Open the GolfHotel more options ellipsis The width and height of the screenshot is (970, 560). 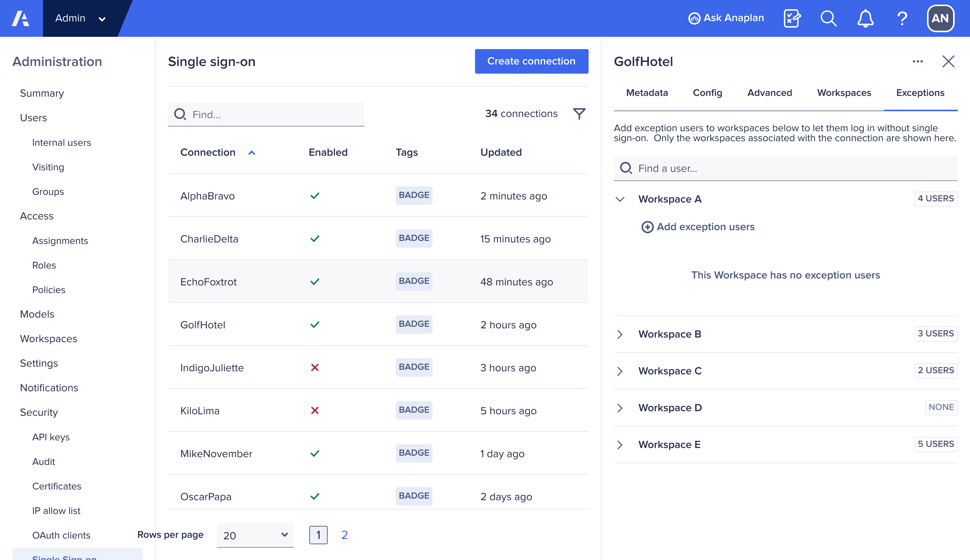pyautogui.click(x=917, y=61)
